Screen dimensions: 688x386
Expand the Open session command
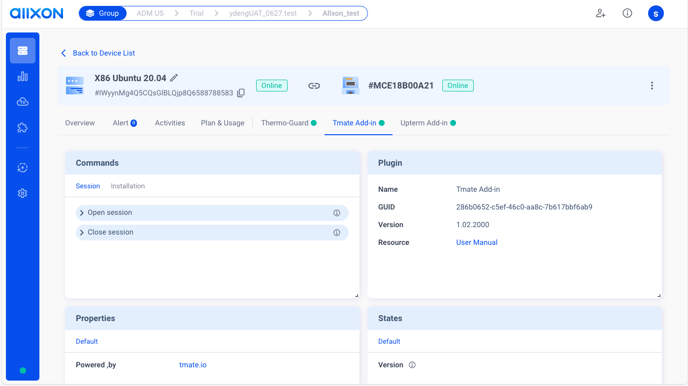(x=212, y=213)
